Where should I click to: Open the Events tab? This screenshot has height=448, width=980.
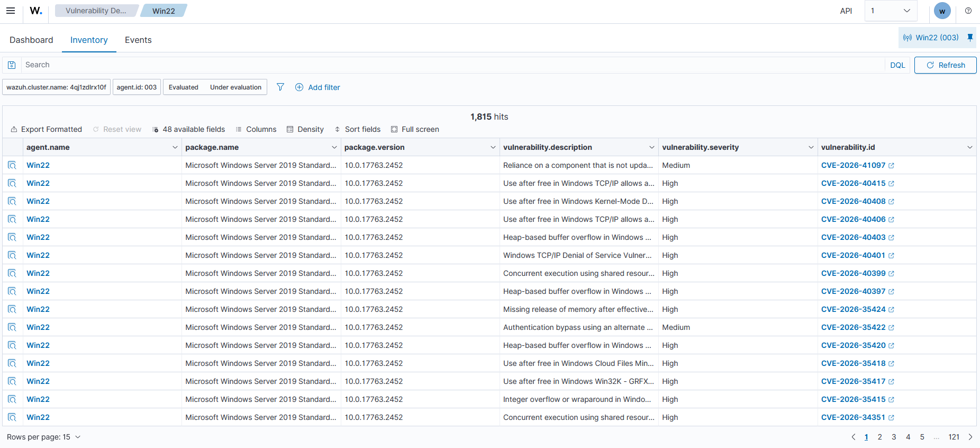point(138,40)
